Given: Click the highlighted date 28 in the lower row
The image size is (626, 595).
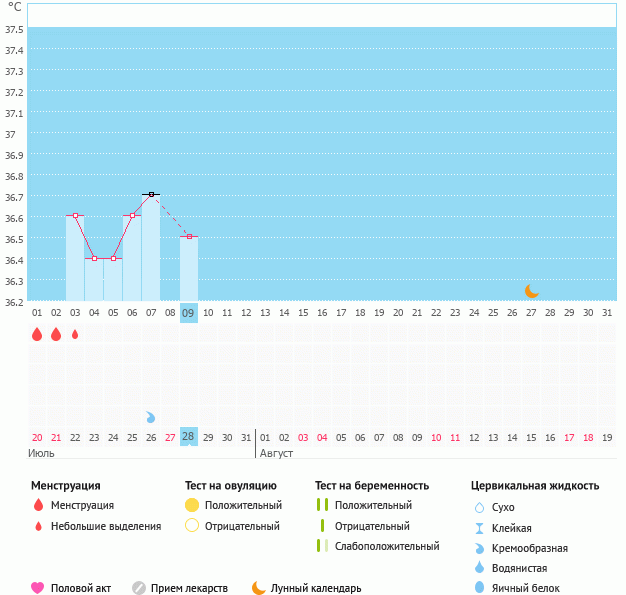Looking at the screenshot, I should point(189,437).
